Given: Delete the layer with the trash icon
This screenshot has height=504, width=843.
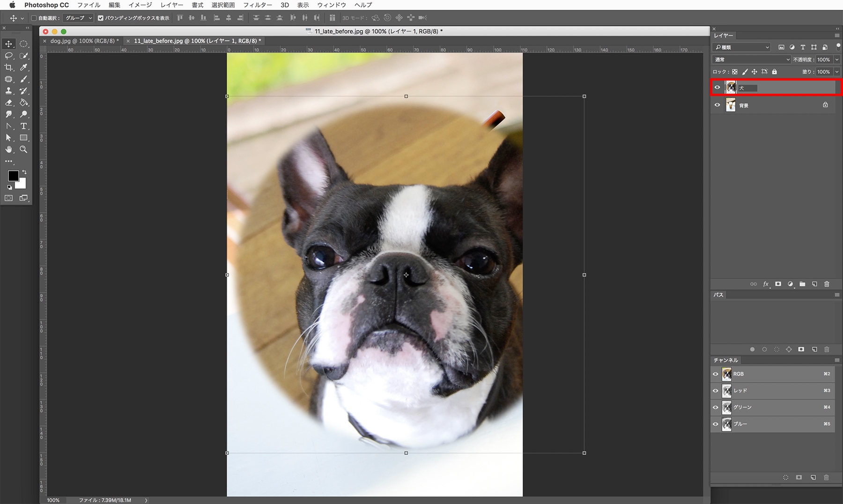Looking at the screenshot, I should (x=827, y=284).
